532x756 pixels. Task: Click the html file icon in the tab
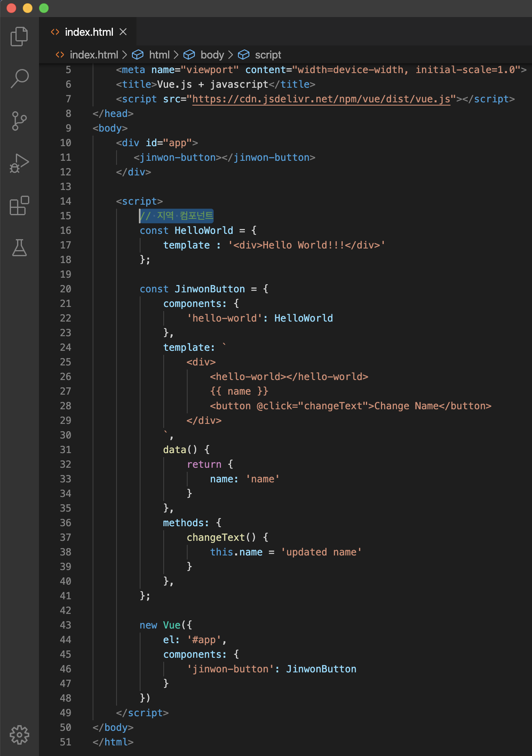[x=55, y=32]
